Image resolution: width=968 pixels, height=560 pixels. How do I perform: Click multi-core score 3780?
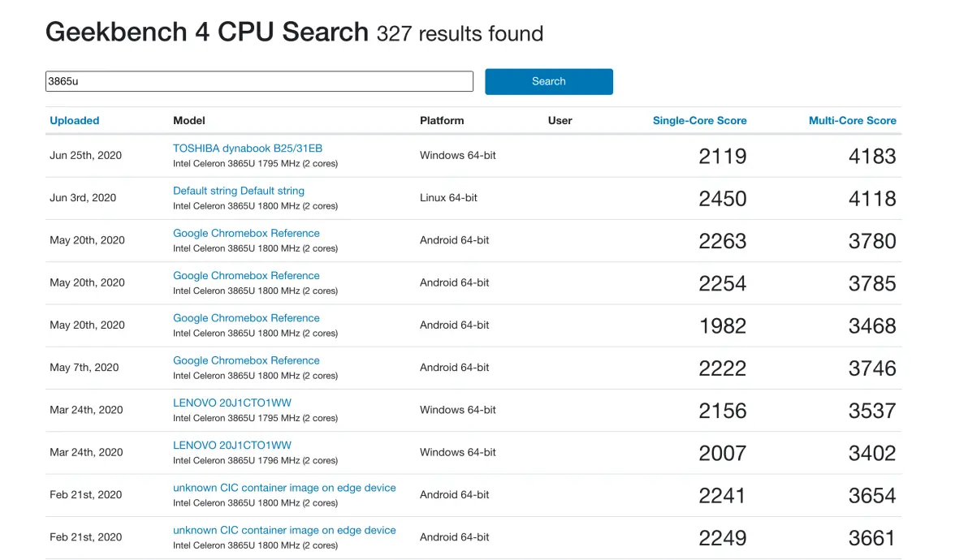click(871, 241)
